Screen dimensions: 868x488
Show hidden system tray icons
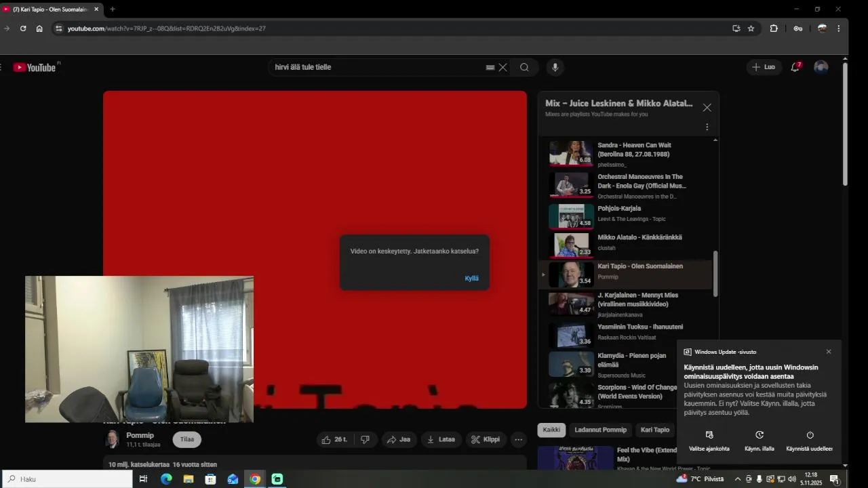pos(738,479)
